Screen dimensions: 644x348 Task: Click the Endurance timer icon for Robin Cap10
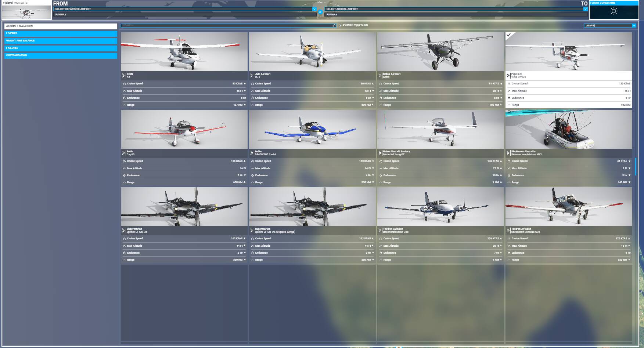pyautogui.click(x=124, y=175)
